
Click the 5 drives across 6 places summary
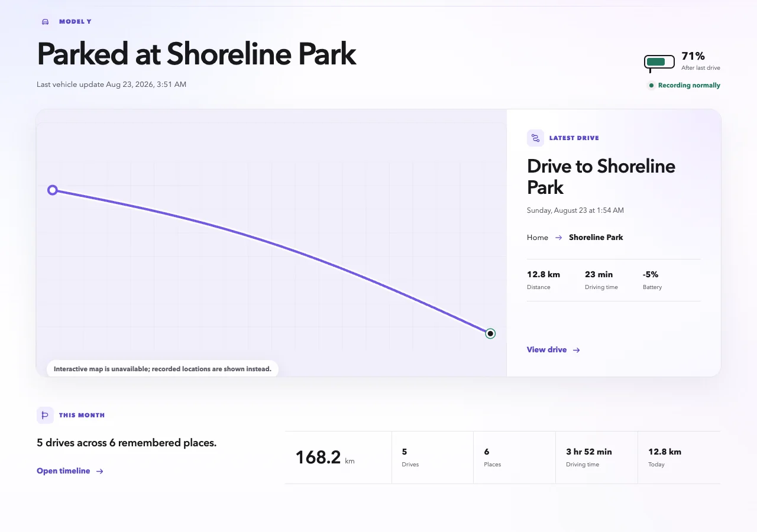pos(127,443)
